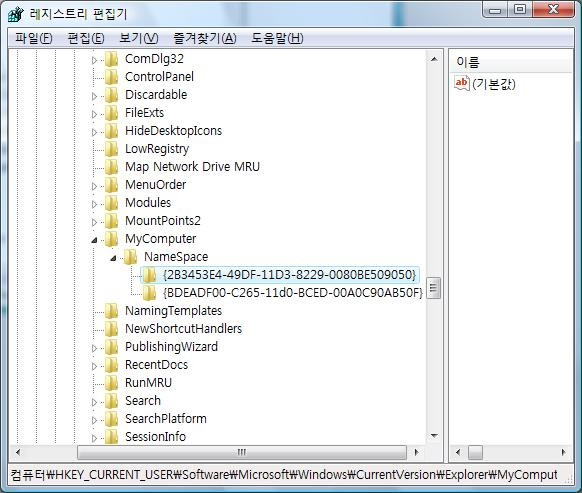This screenshot has height=493, width=582.
Task: Expand the Search key
Action: tap(94, 402)
